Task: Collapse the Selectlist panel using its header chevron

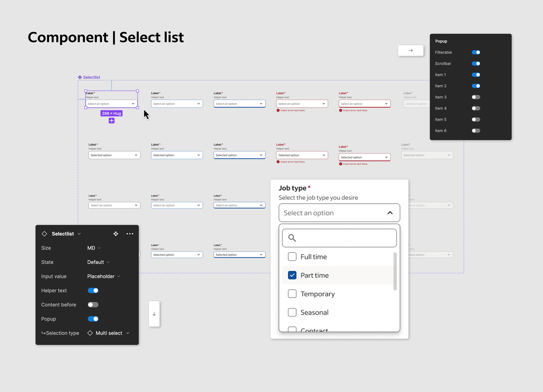Action: tap(79, 234)
